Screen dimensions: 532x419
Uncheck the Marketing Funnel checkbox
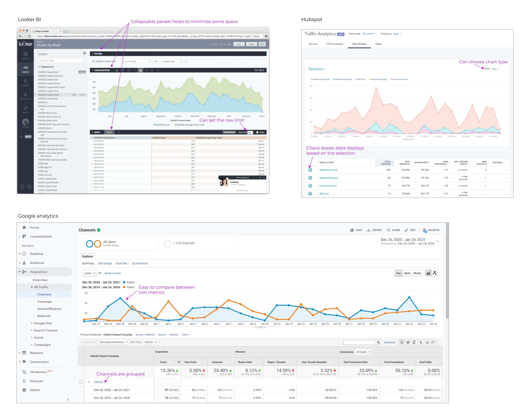pos(310,170)
